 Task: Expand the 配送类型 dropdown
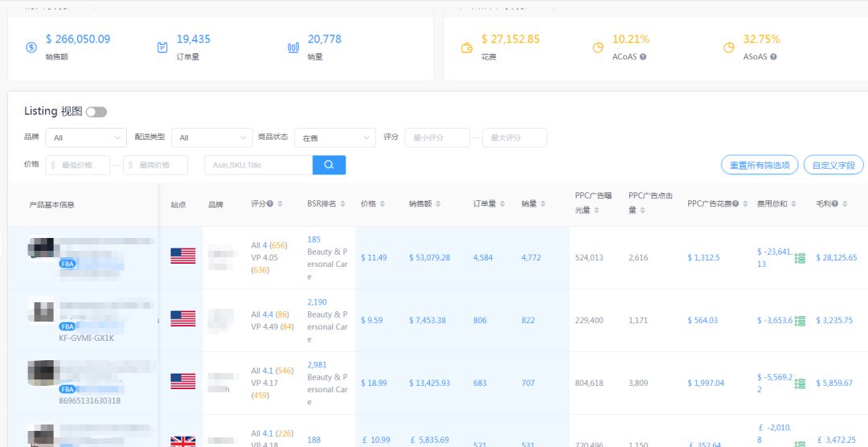pyautogui.click(x=212, y=138)
